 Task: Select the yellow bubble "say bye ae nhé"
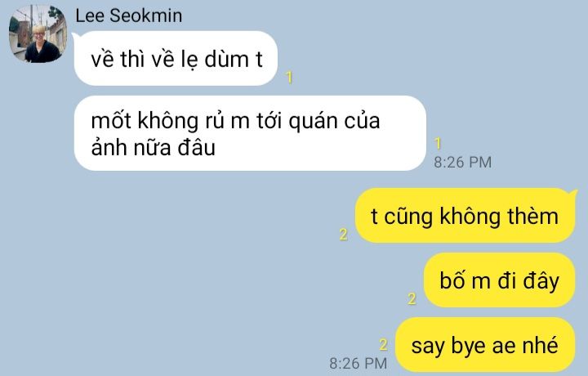(485, 345)
